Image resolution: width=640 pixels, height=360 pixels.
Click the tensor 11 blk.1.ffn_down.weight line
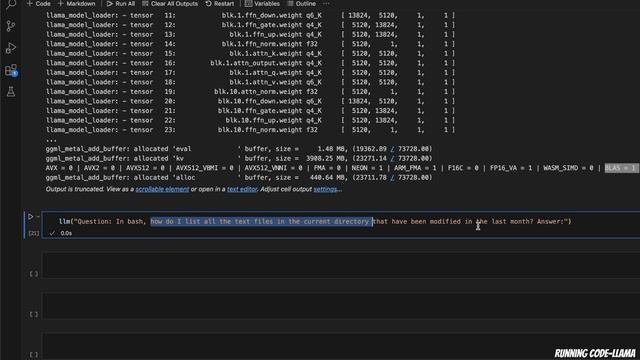tap(250, 16)
